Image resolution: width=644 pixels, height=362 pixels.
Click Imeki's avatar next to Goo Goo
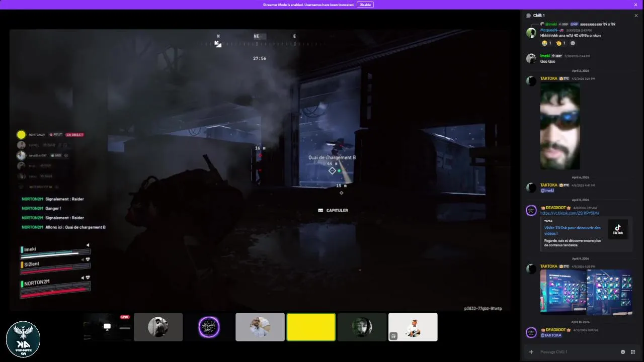click(x=531, y=58)
